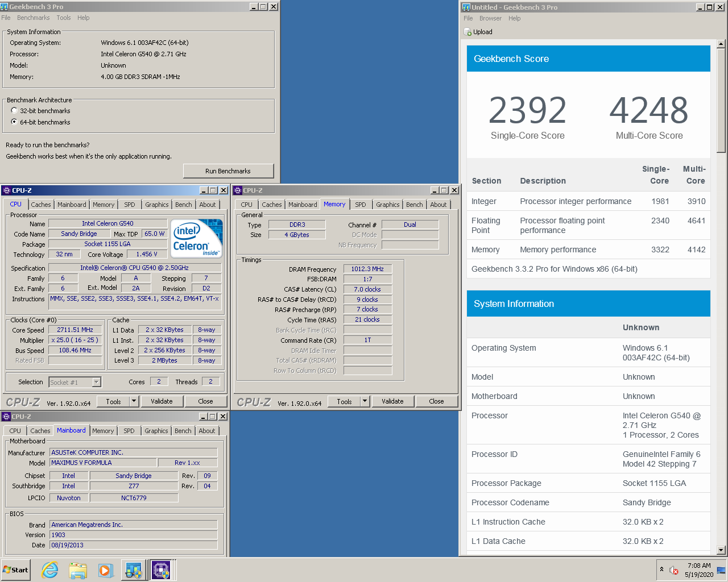Click Close button in CPU-Z Memory window
The width and height of the screenshot is (728, 582).
click(x=436, y=401)
